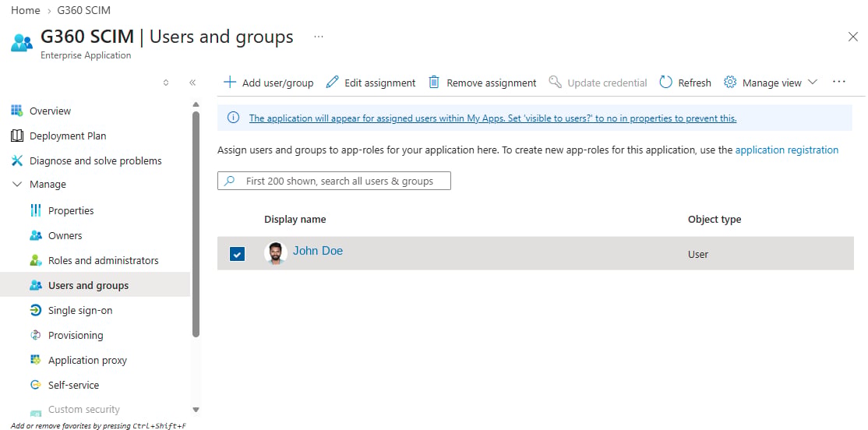Click the pencil icon of Edit assignment

332,82
